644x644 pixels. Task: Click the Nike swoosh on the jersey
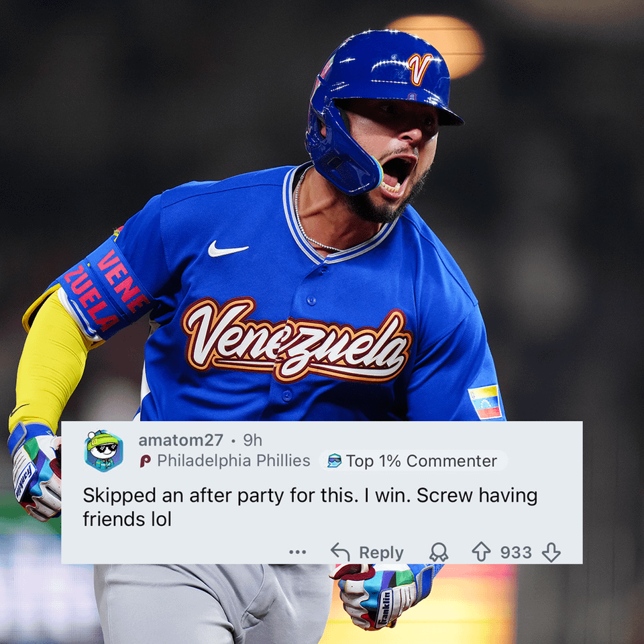point(228,249)
